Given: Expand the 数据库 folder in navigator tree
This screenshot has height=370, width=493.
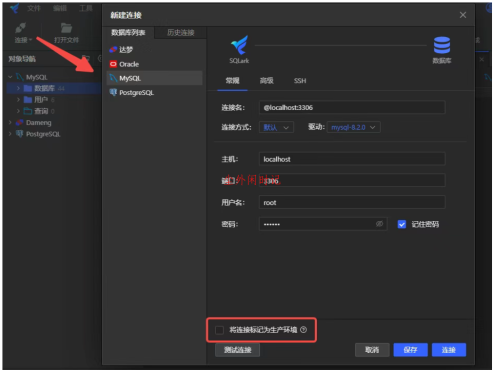Looking at the screenshot, I should (x=18, y=88).
